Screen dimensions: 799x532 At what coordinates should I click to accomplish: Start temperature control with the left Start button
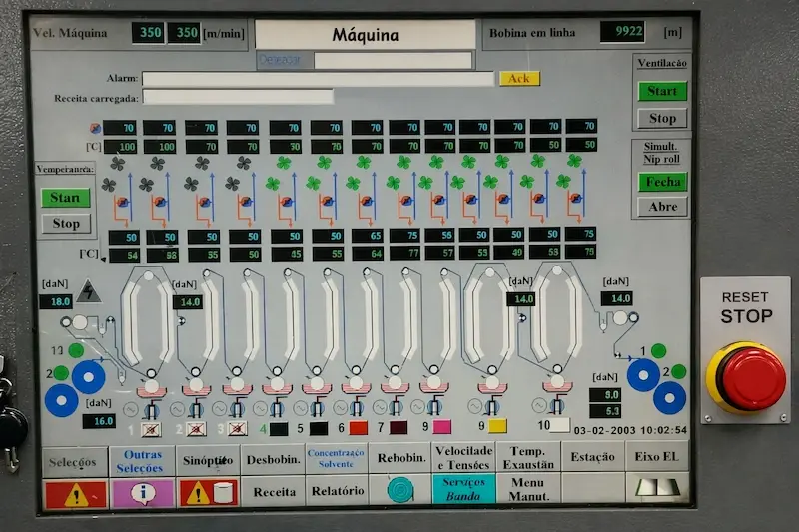66,198
